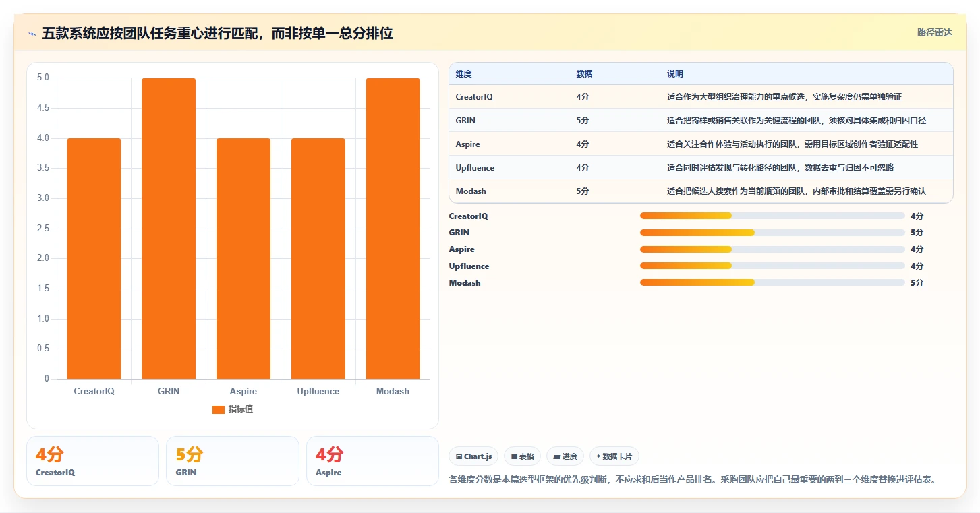This screenshot has width=980, height=513.
Task: Click the CreatorIQ x-axis label
Action: coord(94,391)
